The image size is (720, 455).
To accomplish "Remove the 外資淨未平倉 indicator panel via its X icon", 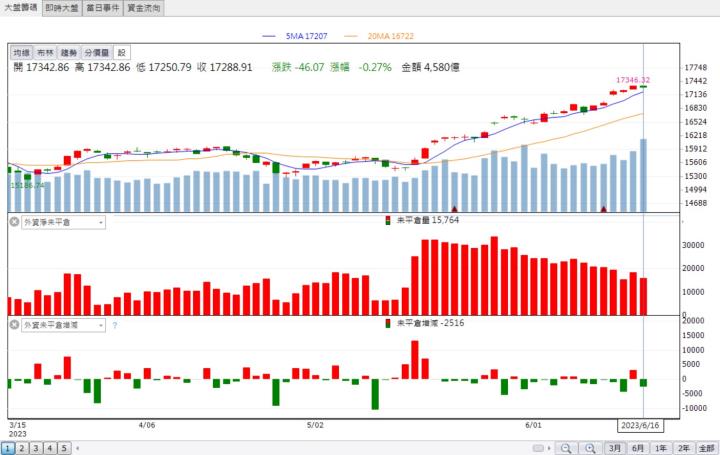I will 14,222.
